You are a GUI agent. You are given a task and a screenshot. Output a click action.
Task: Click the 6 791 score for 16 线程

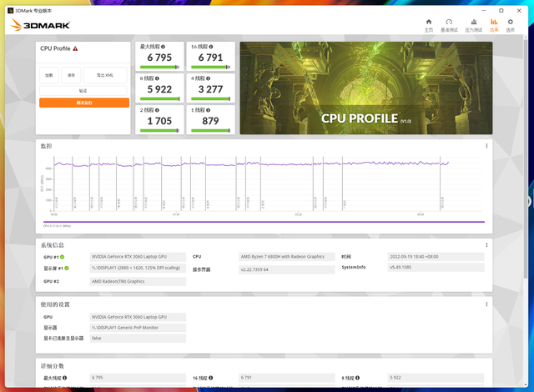point(210,58)
